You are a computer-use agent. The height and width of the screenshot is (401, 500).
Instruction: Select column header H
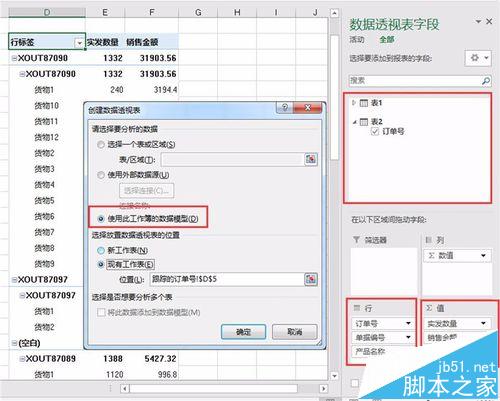coord(237,13)
